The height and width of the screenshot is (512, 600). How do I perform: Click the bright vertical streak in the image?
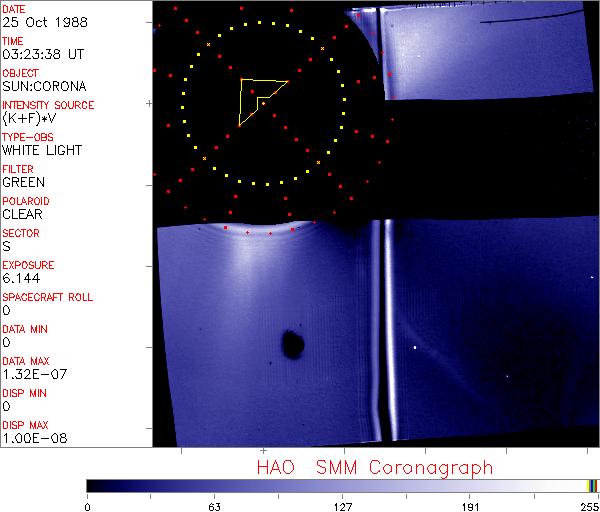379,330
